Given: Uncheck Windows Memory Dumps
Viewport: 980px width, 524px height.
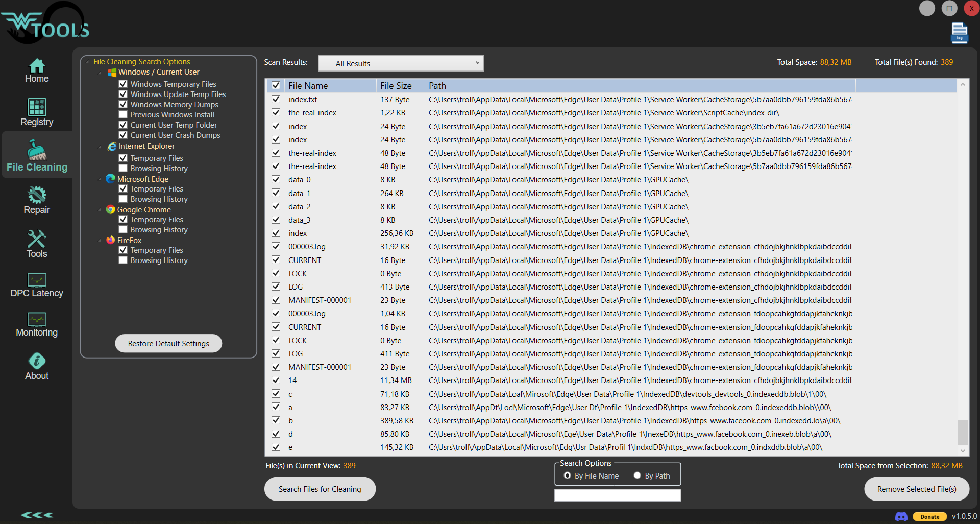Looking at the screenshot, I should [123, 104].
